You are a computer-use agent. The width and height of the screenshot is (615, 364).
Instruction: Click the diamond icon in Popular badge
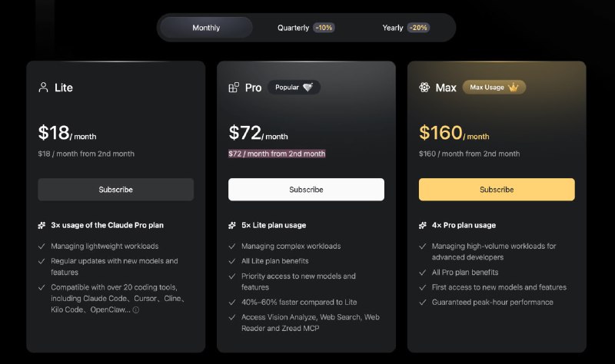coord(308,88)
